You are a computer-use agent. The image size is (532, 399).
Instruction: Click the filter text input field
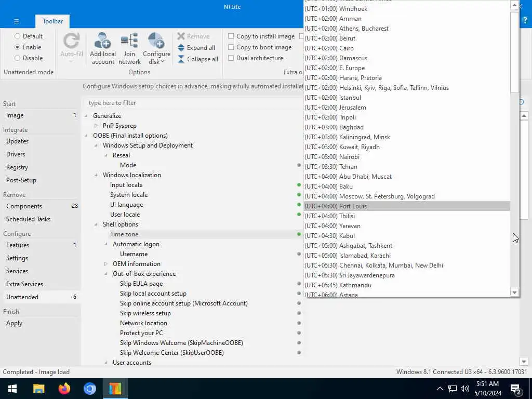pyautogui.click(x=193, y=103)
